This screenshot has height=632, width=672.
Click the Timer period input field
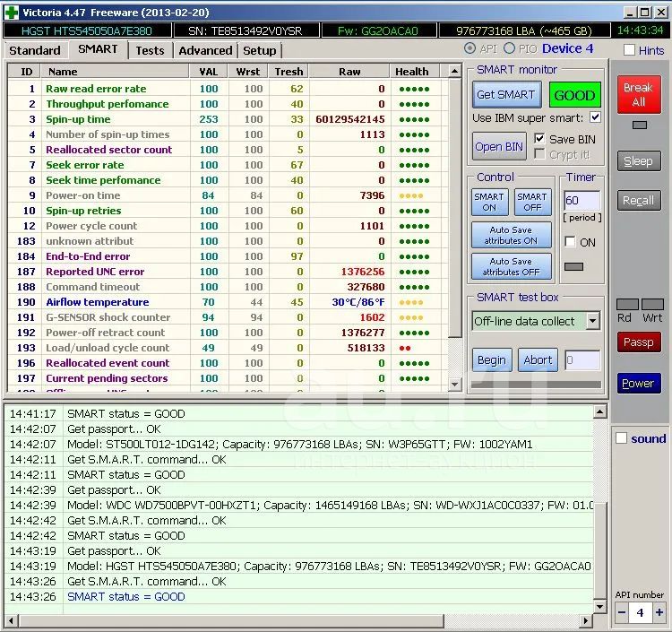[582, 201]
